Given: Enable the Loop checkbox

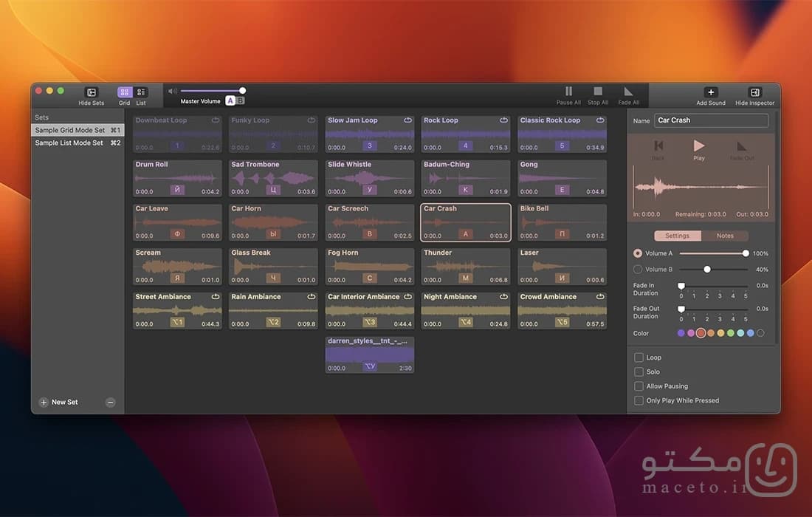Looking at the screenshot, I should point(639,357).
